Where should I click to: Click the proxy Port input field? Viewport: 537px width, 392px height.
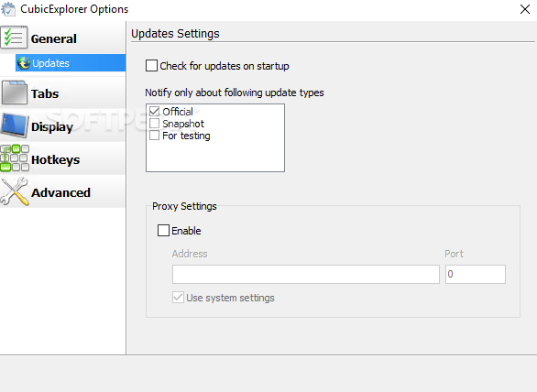pyautogui.click(x=476, y=274)
